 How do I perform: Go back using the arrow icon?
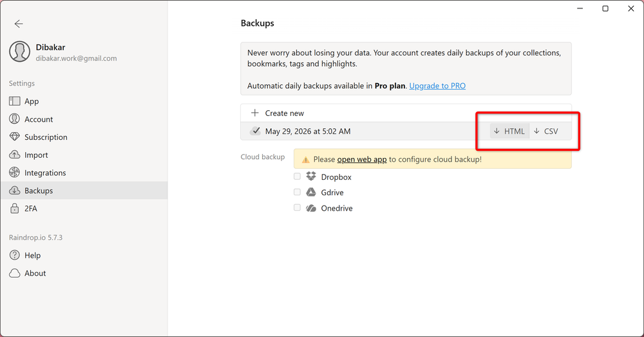click(19, 24)
